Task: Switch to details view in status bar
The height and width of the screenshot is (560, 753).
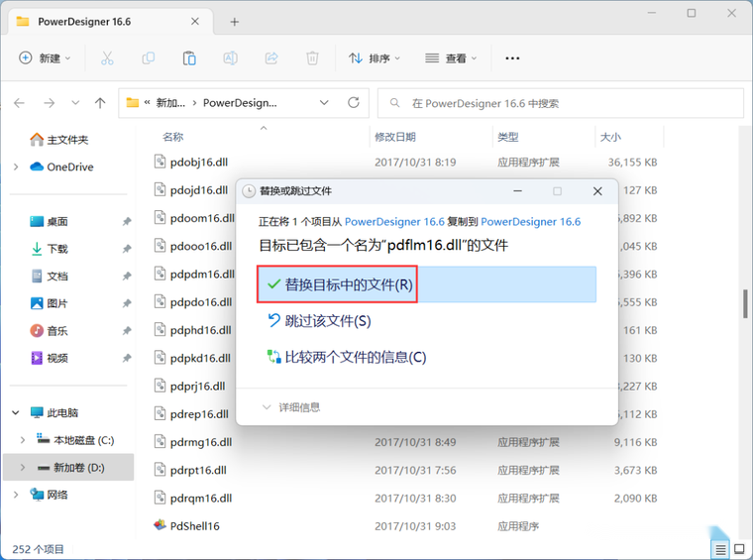Action: (721, 549)
